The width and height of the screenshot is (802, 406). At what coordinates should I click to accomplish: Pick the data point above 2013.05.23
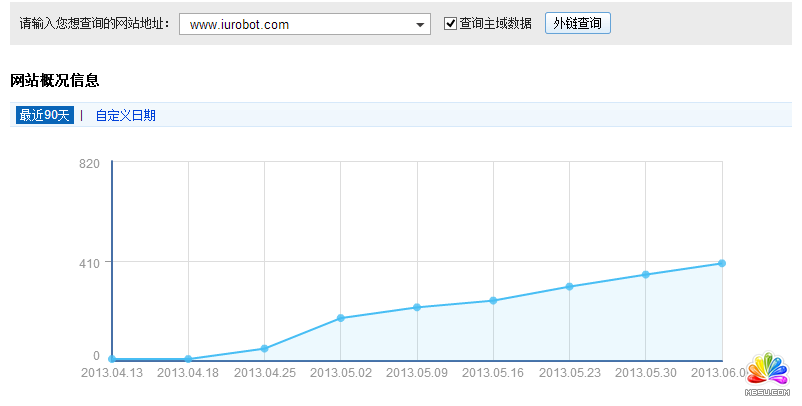[x=569, y=286]
